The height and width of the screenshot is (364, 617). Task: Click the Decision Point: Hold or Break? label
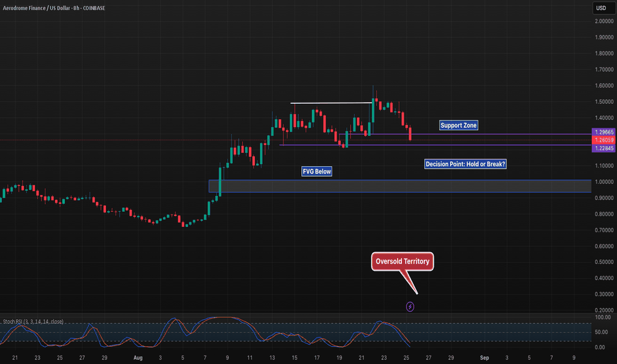(x=466, y=163)
